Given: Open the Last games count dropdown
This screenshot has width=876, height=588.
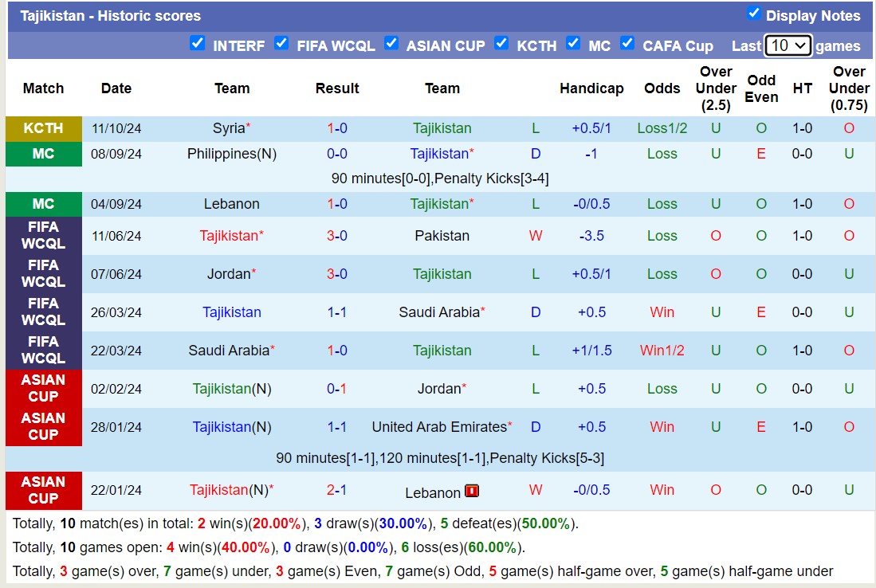Looking at the screenshot, I should (788, 45).
